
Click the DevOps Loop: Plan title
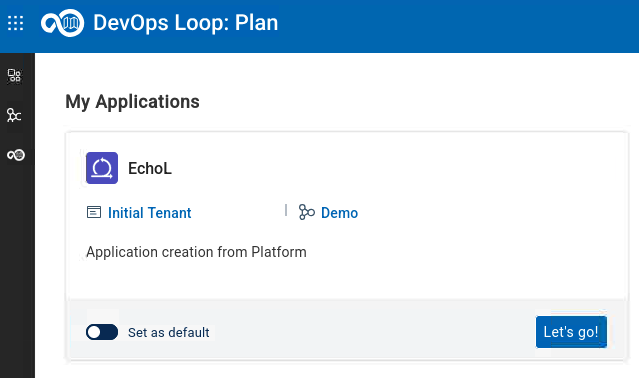(185, 23)
